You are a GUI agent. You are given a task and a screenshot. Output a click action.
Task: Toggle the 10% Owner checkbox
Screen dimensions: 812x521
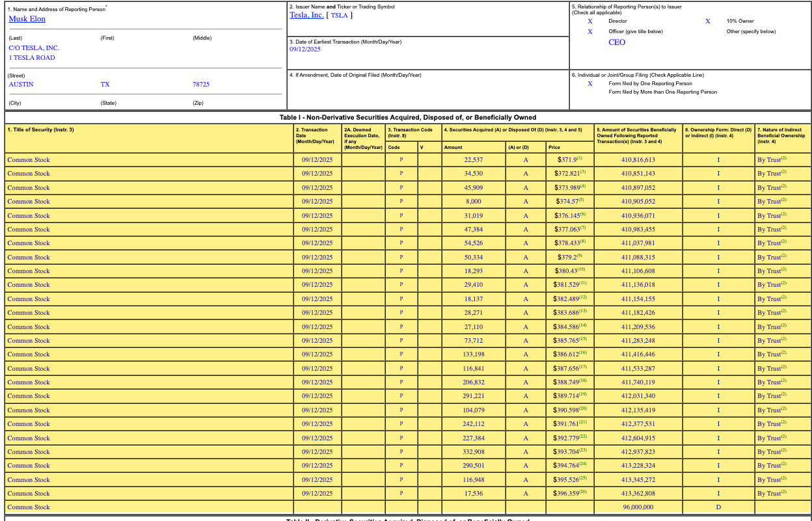pyautogui.click(x=707, y=21)
